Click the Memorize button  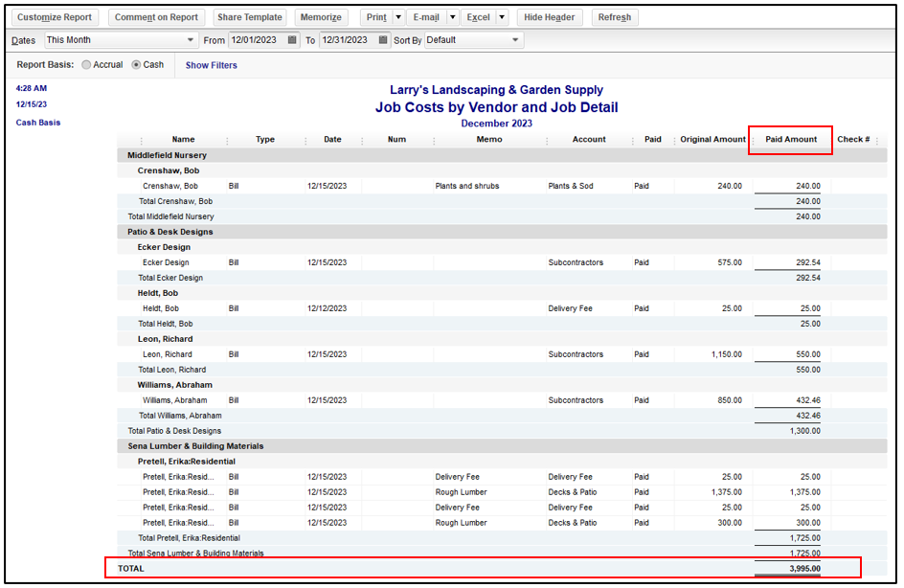pyautogui.click(x=321, y=17)
